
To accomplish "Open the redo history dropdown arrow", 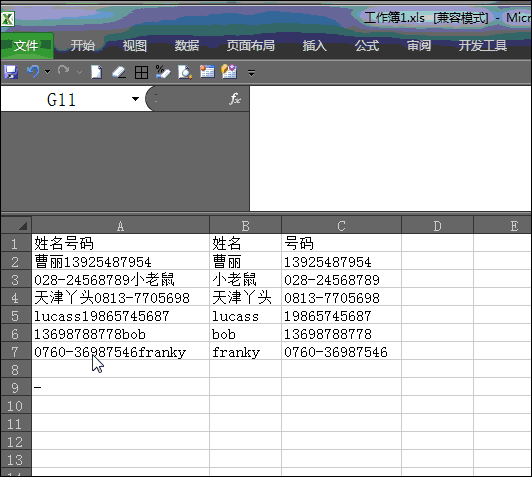I will click(79, 72).
